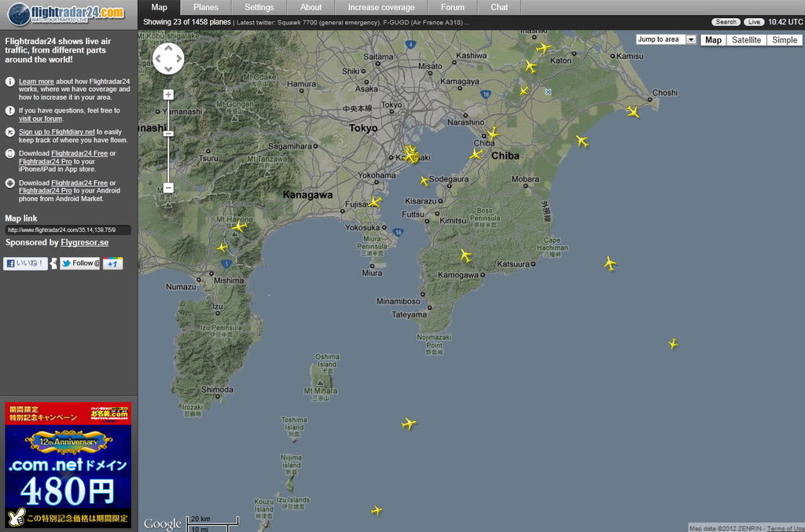Click the blue X marker near Katori
805x532 pixels.
[x=548, y=92]
